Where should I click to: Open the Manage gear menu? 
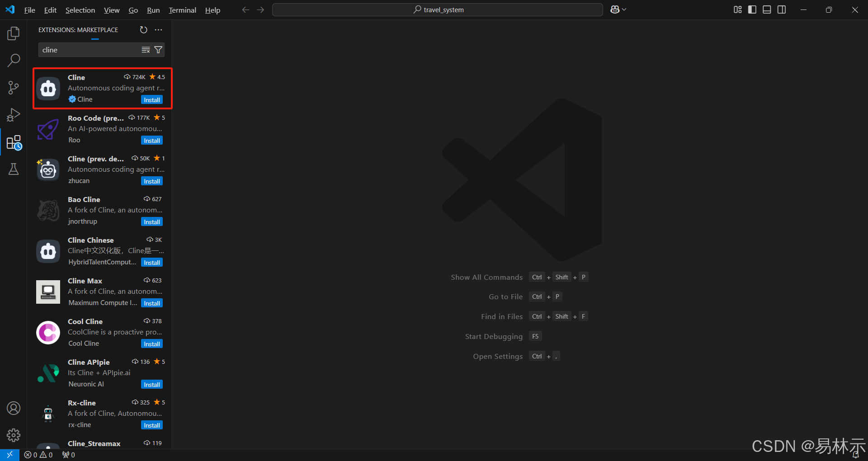point(14,435)
